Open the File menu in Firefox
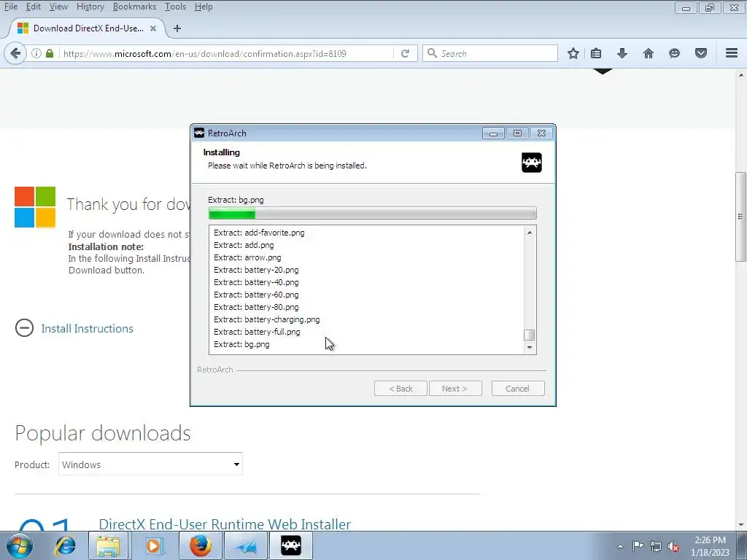This screenshot has height=560, width=747. click(x=10, y=7)
